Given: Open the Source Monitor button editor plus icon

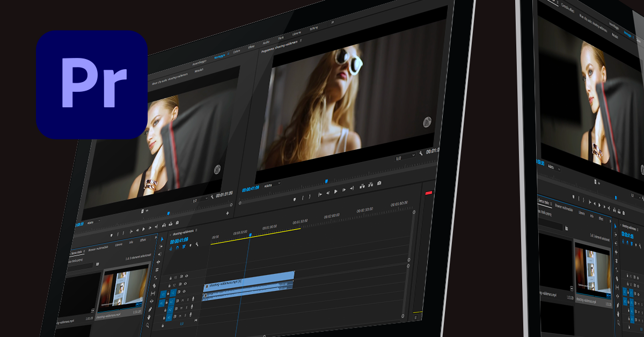Looking at the screenshot, I should pos(227,213).
